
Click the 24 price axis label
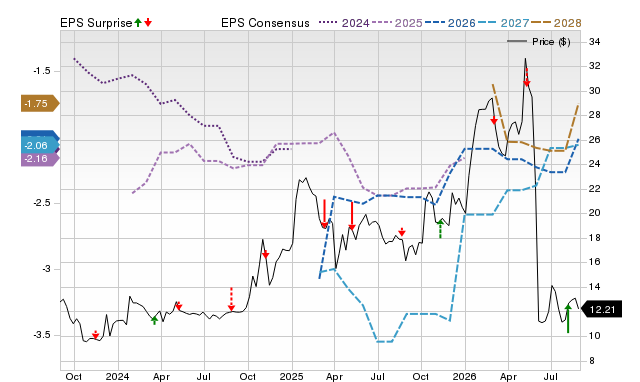pos(594,164)
